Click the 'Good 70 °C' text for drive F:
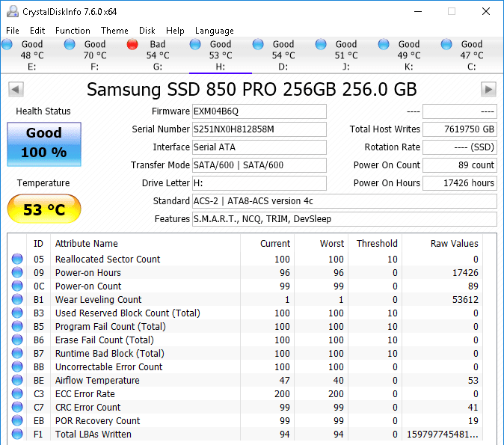 pos(95,49)
